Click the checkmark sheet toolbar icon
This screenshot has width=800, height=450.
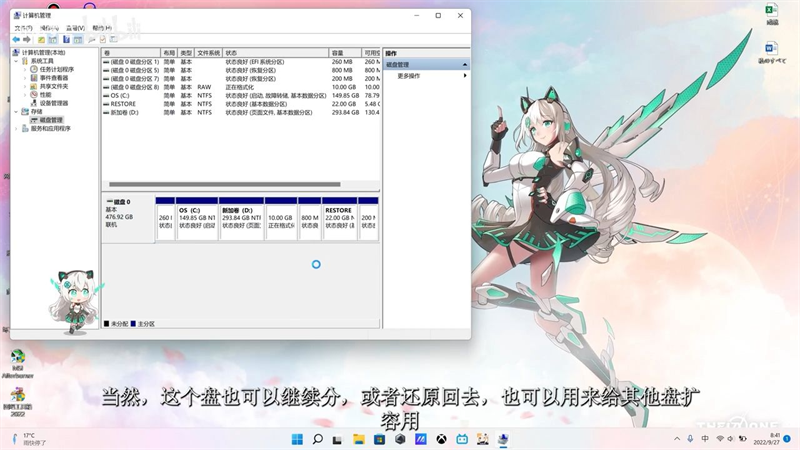pyautogui.click(x=103, y=39)
